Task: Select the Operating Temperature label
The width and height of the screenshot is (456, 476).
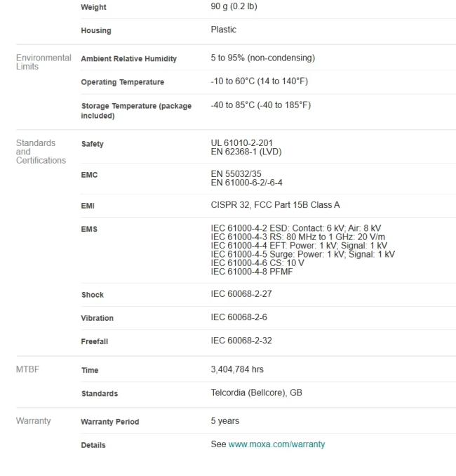Action: (122, 82)
